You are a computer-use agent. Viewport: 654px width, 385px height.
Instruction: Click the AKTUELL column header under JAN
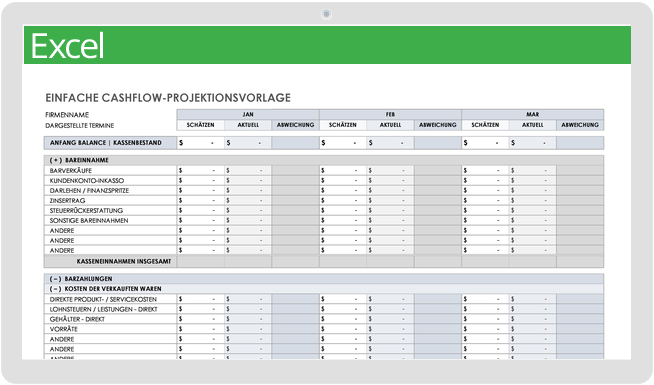(248, 125)
